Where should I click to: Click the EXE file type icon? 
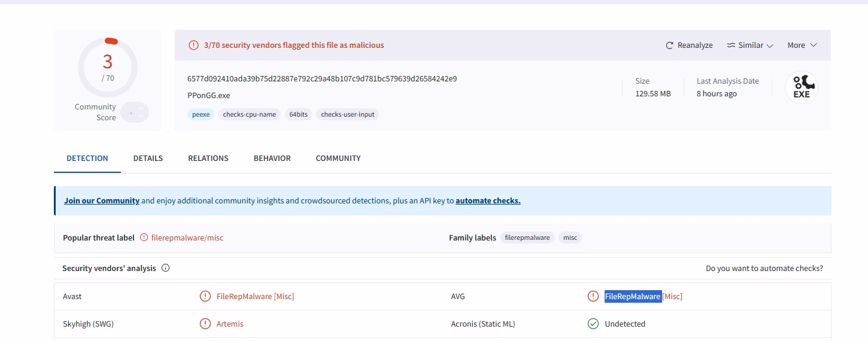coord(802,87)
